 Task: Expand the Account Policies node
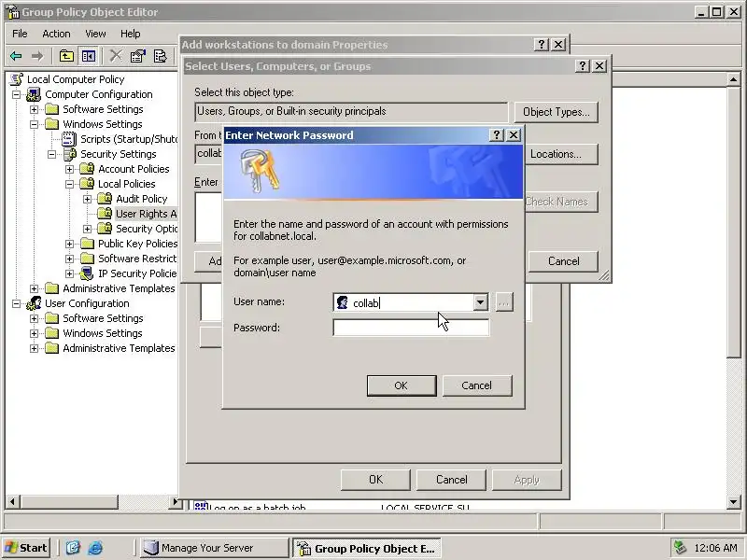pos(69,170)
